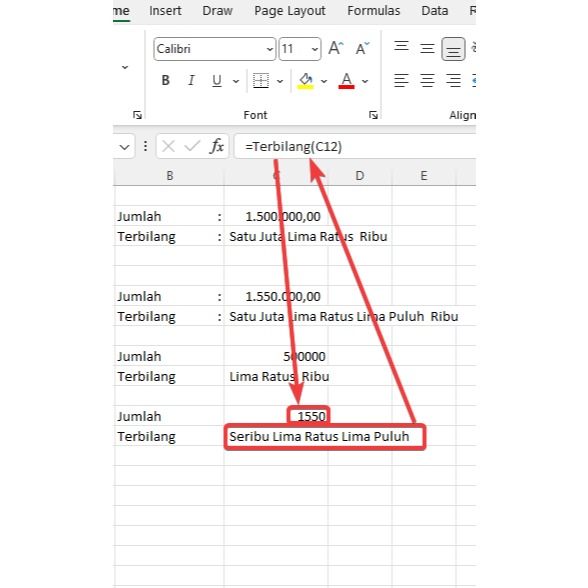
Task: Expand the Name Box dropdown
Action: pyautogui.click(x=124, y=147)
